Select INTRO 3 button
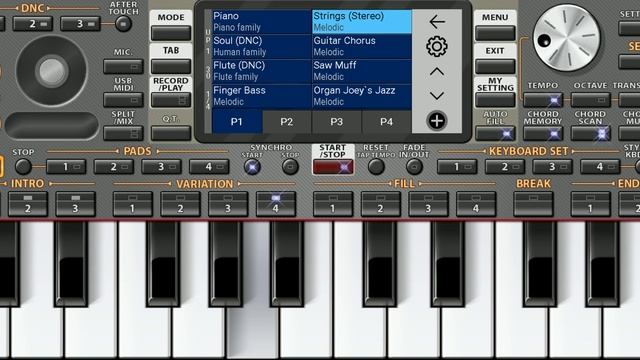This screenshot has height=360, width=640. tap(76, 204)
